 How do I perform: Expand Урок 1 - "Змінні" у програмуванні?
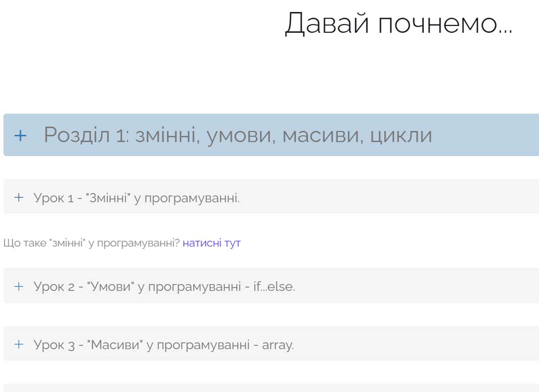(x=271, y=196)
